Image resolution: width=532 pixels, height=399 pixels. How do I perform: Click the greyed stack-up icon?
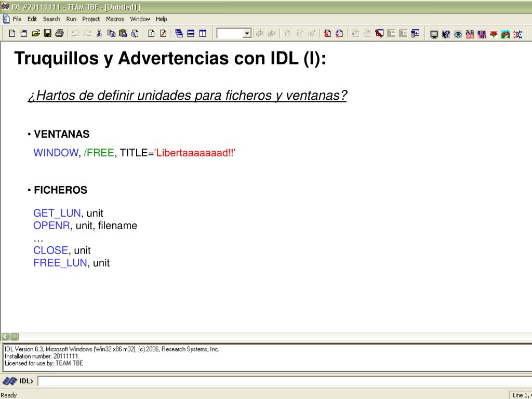click(391, 33)
